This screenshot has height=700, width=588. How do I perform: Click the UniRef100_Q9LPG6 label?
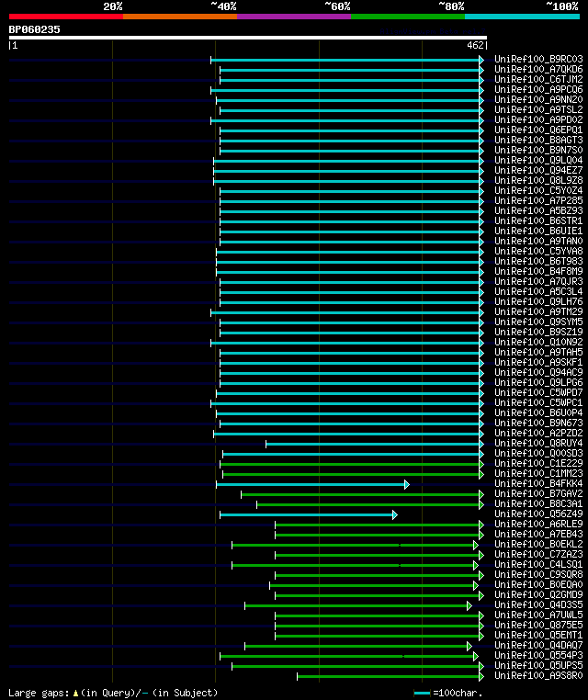point(538,382)
